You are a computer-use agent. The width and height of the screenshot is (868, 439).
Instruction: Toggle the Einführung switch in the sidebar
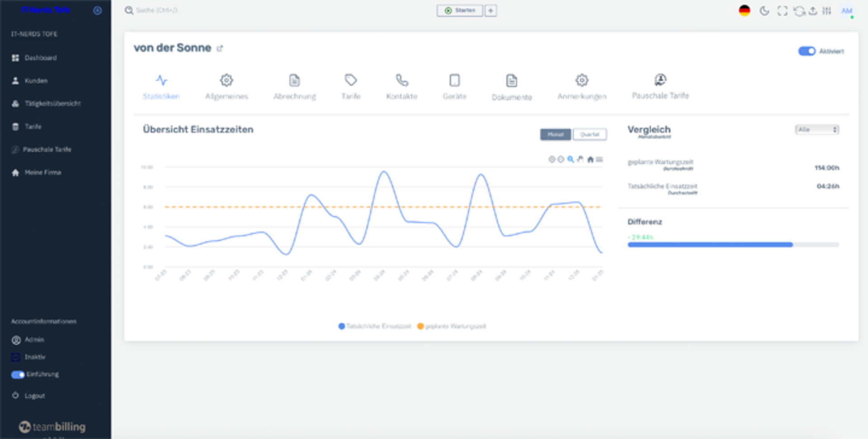pyautogui.click(x=18, y=374)
